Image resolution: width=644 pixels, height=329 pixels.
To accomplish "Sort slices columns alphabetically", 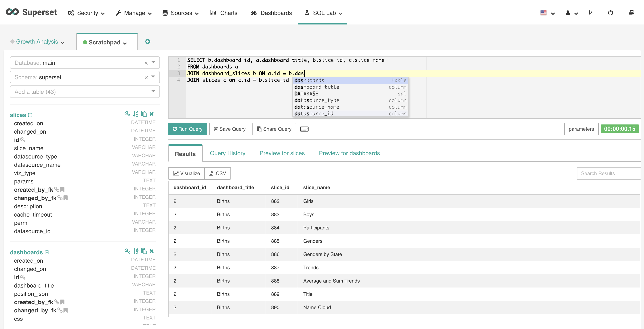I will 136,114.
